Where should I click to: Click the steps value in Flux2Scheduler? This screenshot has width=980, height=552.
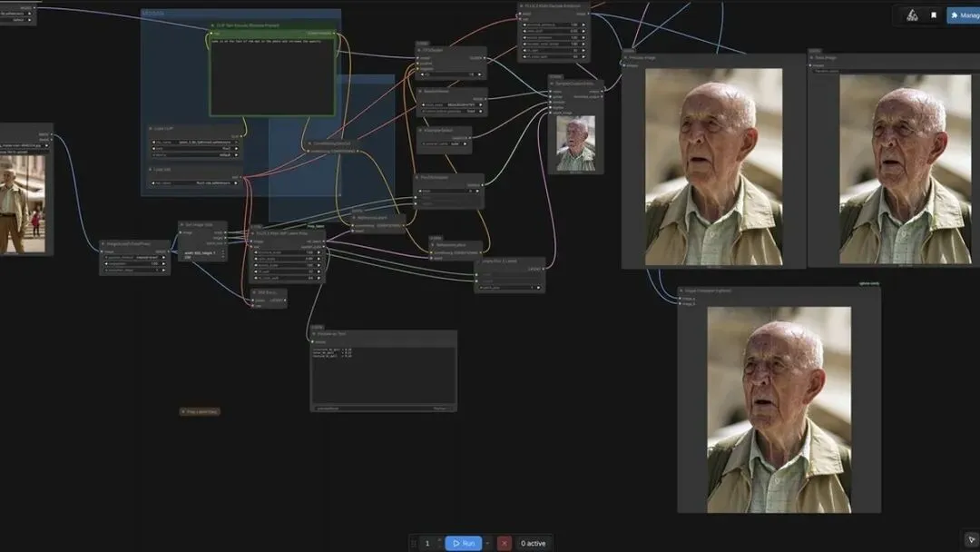[449, 191]
